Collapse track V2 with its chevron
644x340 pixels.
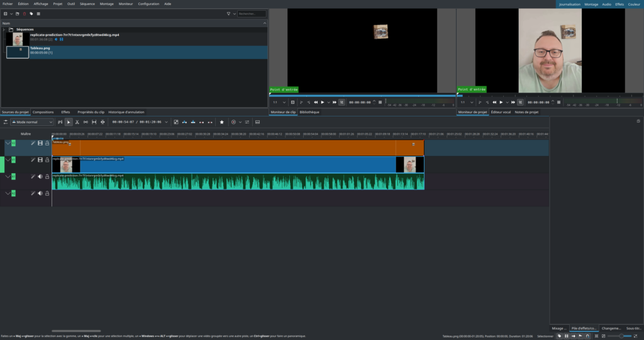click(8, 143)
